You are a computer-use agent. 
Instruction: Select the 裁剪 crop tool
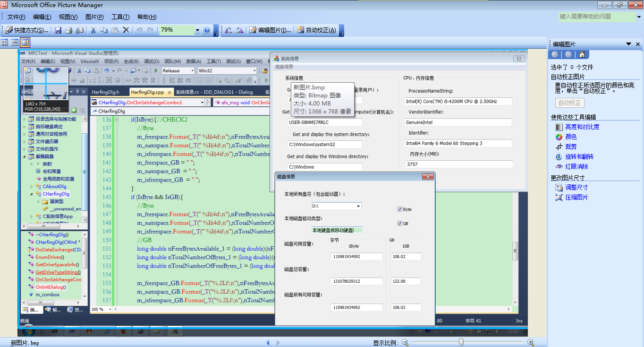coord(566,147)
